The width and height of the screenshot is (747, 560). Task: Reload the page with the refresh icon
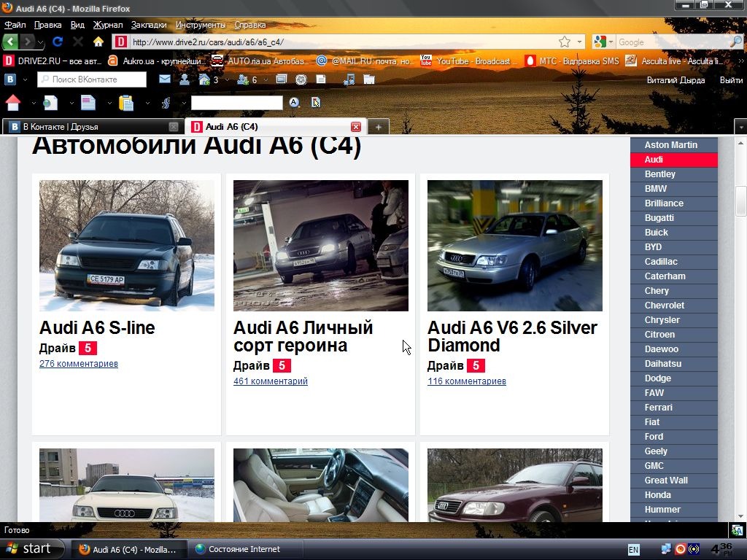(58, 42)
